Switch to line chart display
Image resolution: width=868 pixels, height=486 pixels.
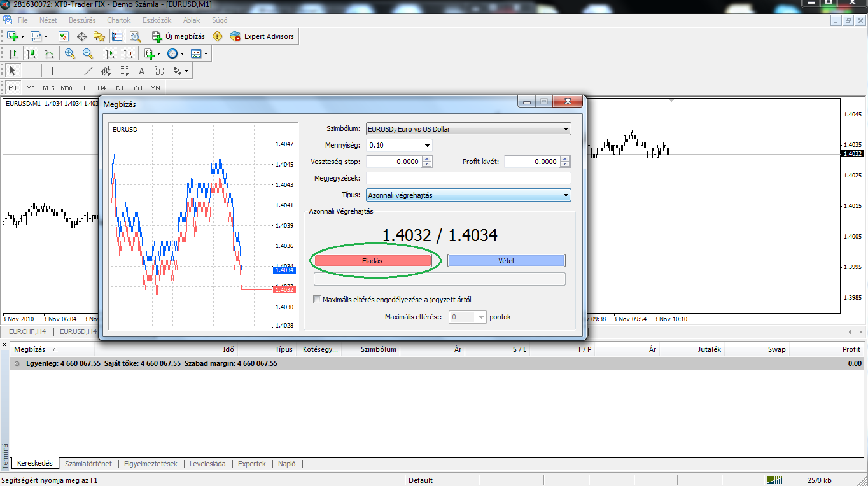48,54
